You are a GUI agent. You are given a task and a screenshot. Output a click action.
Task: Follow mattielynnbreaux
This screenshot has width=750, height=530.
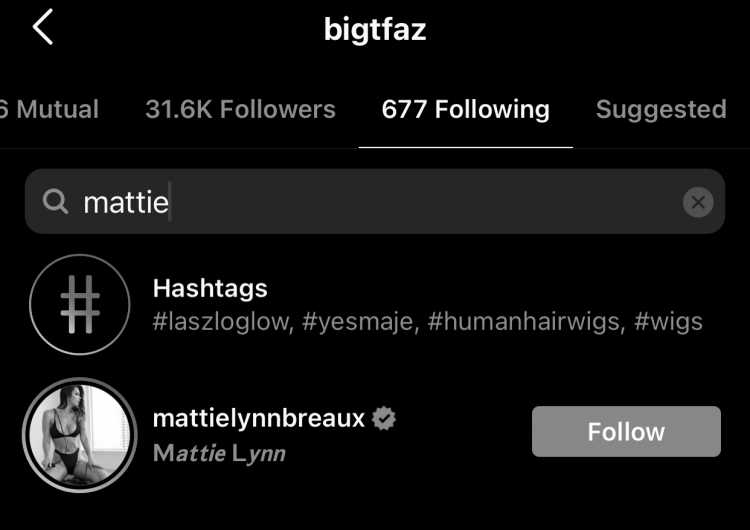click(x=626, y=431)
